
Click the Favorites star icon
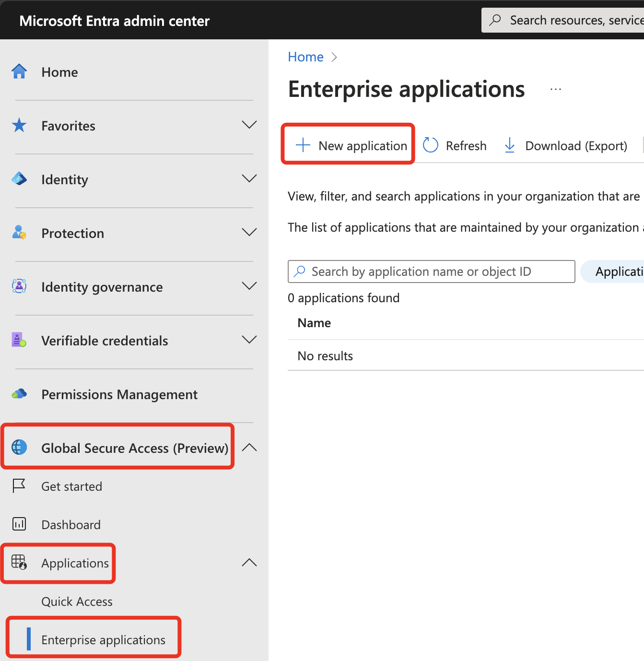(19, 125)
